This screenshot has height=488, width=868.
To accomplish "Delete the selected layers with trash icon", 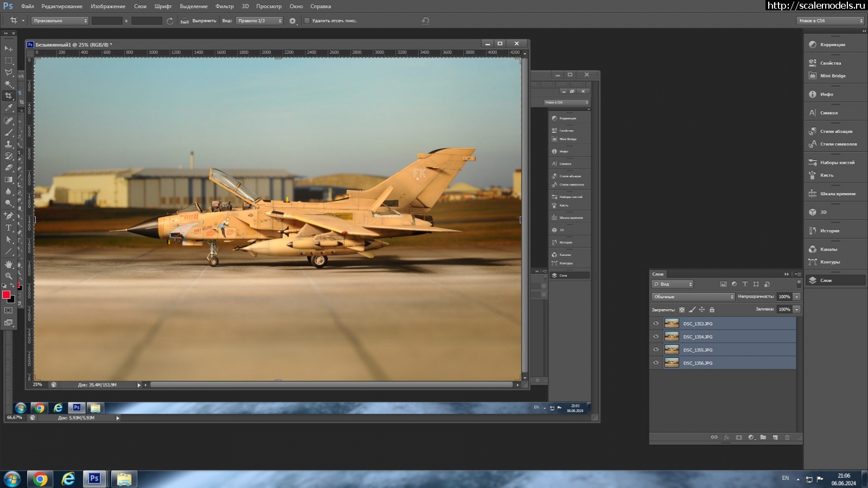I will pos(787,438).
